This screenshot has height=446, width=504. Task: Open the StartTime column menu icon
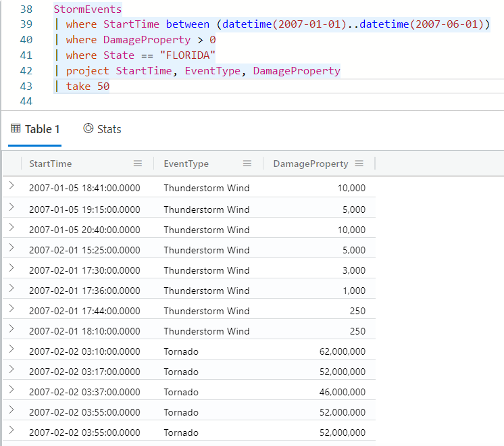[138, 164]
